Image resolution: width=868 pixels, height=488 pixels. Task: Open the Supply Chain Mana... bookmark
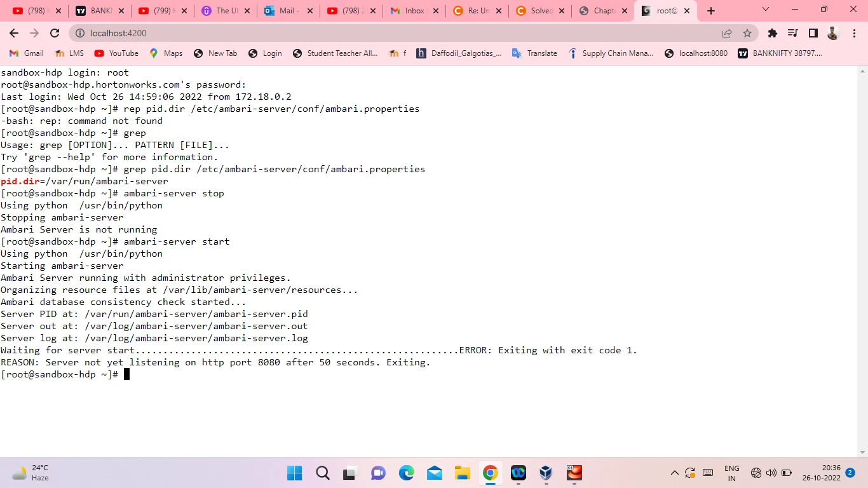click(x=611, y=53)
